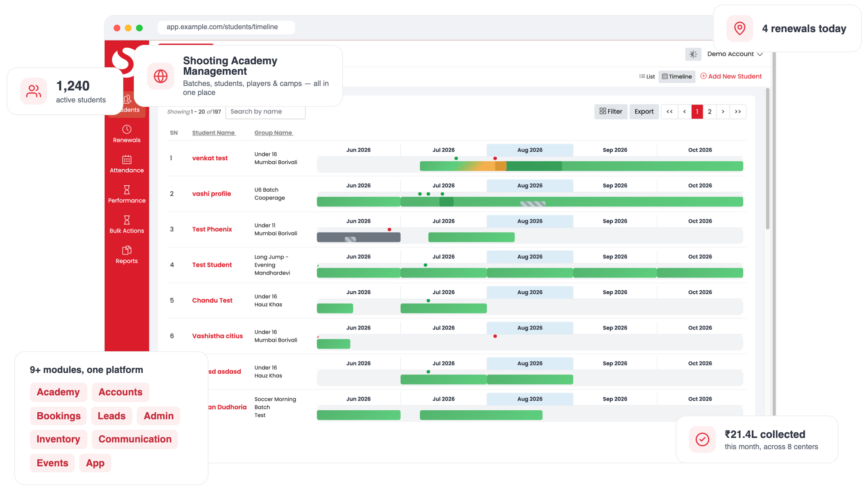Toggle theme with the sun icon
The image size is (868, 494).
[x=693, y=54]
